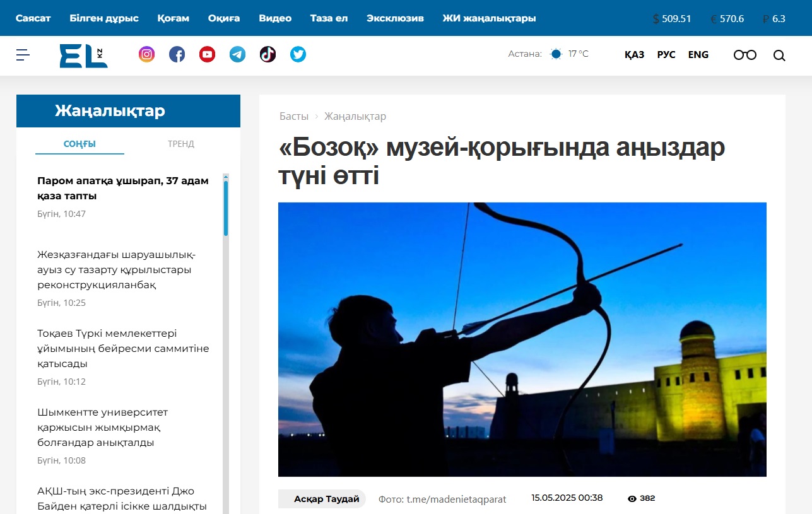Switch language to ENG
The height and width of the screenshot is (514, 812).
click(698, 55)
